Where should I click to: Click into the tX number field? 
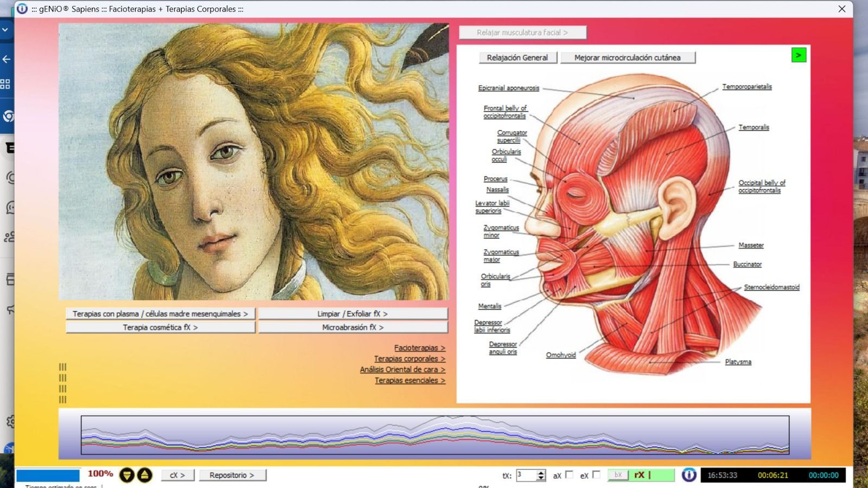click(526, 475)
